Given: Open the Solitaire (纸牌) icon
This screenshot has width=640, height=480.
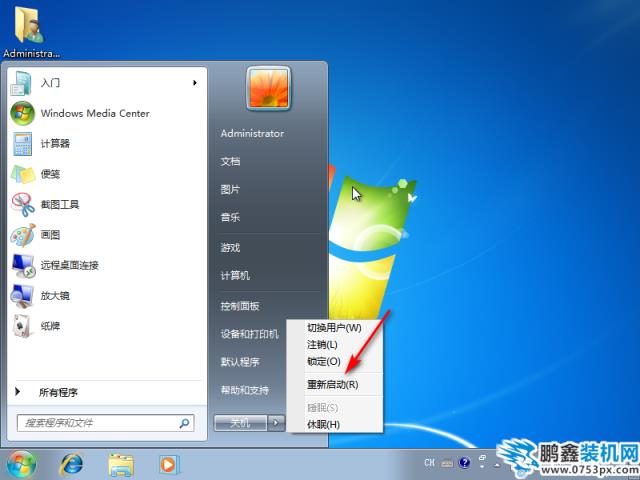Looking at the screenshot, I should pos(22,326).
